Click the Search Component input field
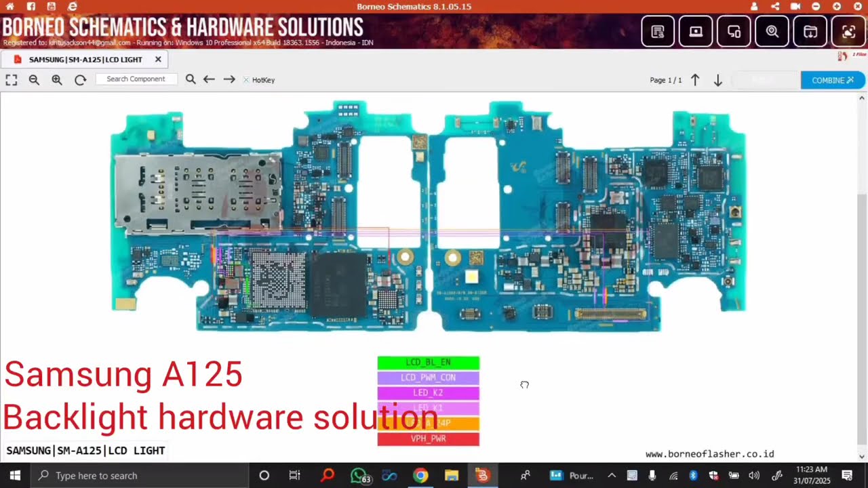 pyautogui.click(x=136, y=79)
